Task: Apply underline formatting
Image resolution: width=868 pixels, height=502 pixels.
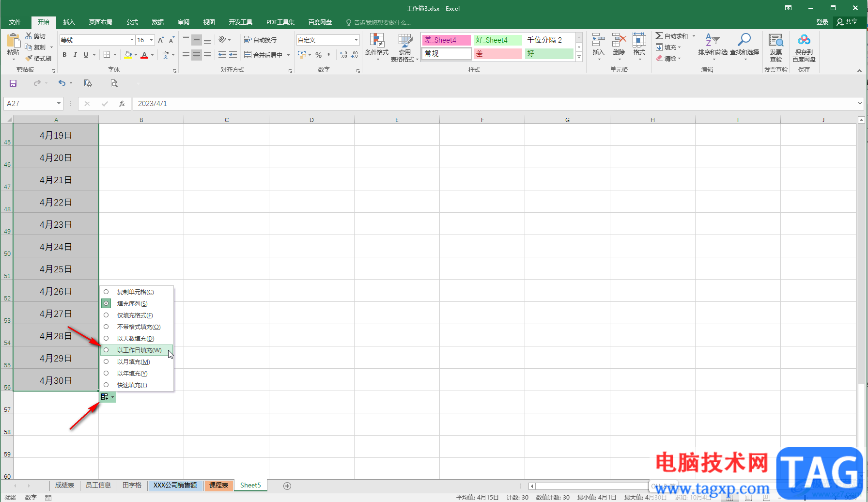Action: [86, 55]
